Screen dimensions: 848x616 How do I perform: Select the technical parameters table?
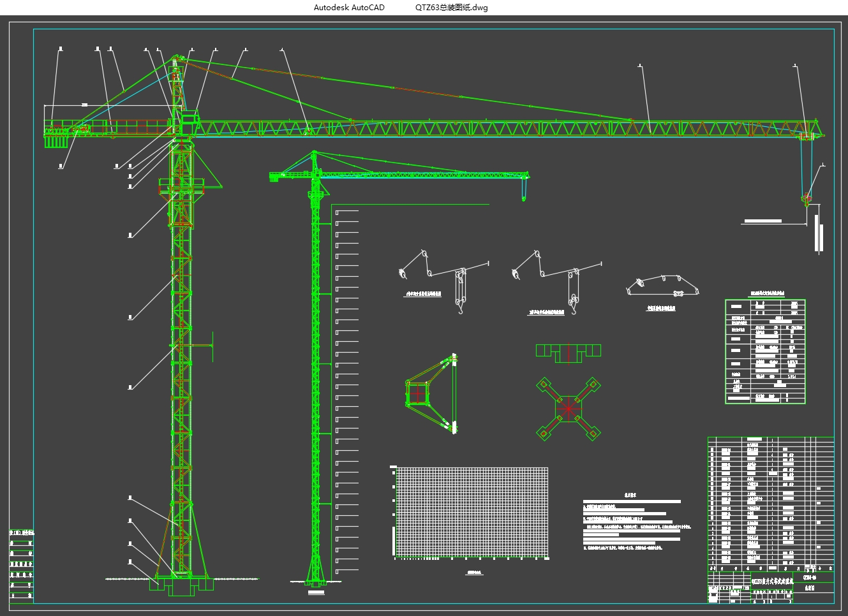point(765,351)
